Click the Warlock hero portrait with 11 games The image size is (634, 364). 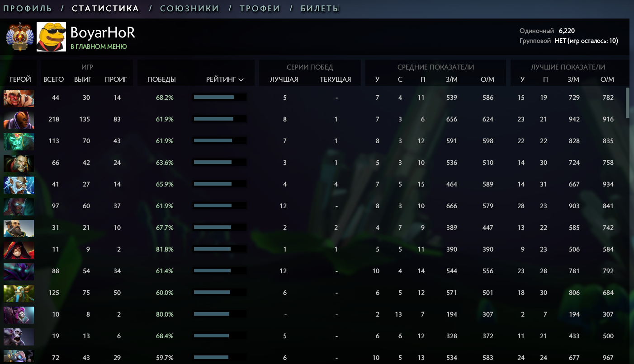tap(19, 249)
